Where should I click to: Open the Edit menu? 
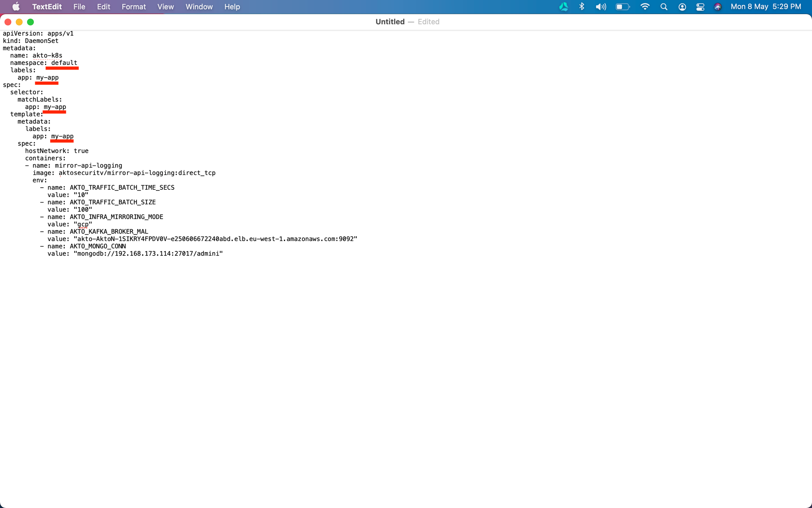103,7
